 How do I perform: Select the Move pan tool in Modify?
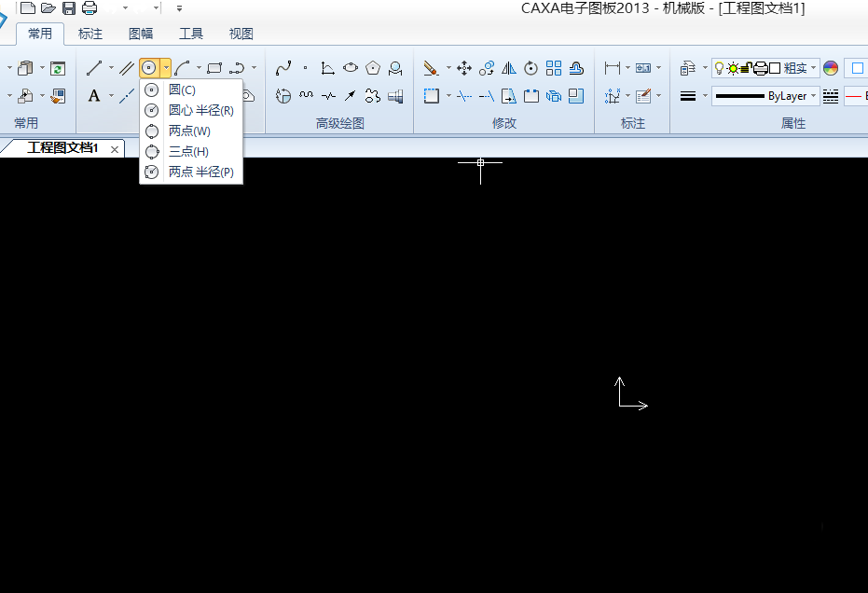(x=464, y=68)
